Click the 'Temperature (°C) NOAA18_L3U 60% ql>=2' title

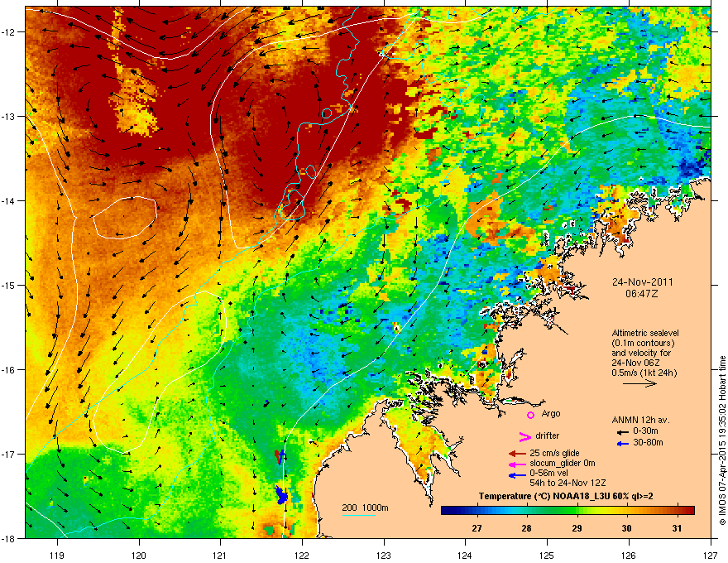click(566, 496)
